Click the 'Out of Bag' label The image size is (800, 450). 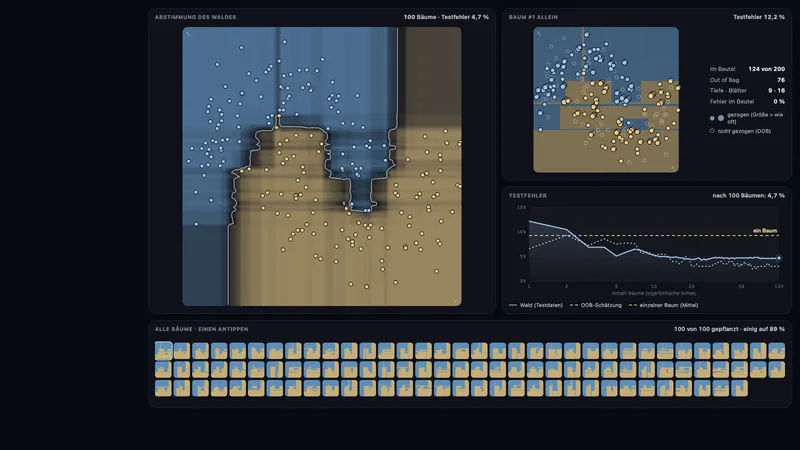point(724,80)
